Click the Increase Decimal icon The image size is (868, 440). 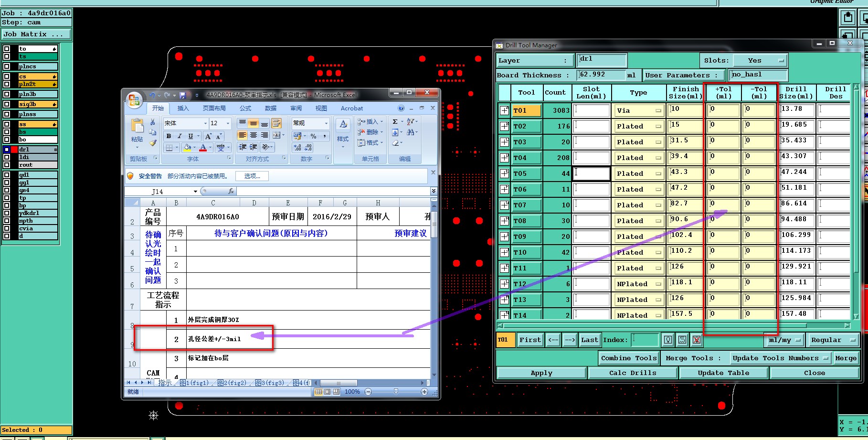point(297,148)
